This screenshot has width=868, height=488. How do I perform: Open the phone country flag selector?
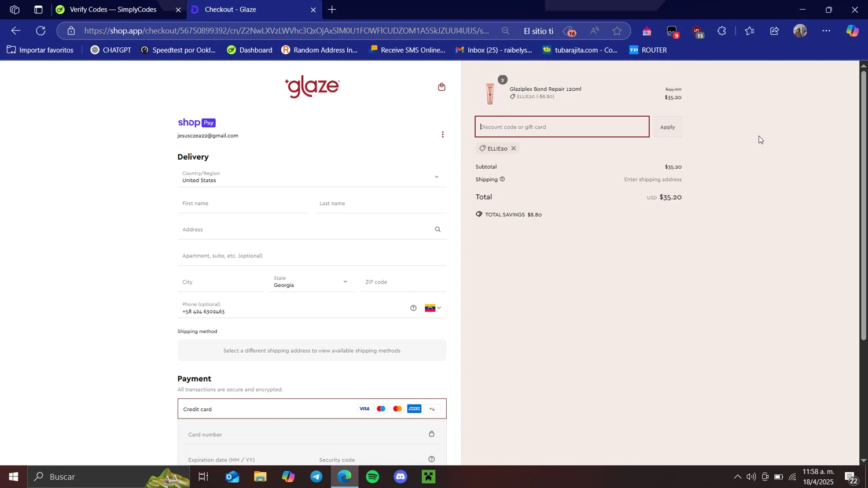[433, 308]
